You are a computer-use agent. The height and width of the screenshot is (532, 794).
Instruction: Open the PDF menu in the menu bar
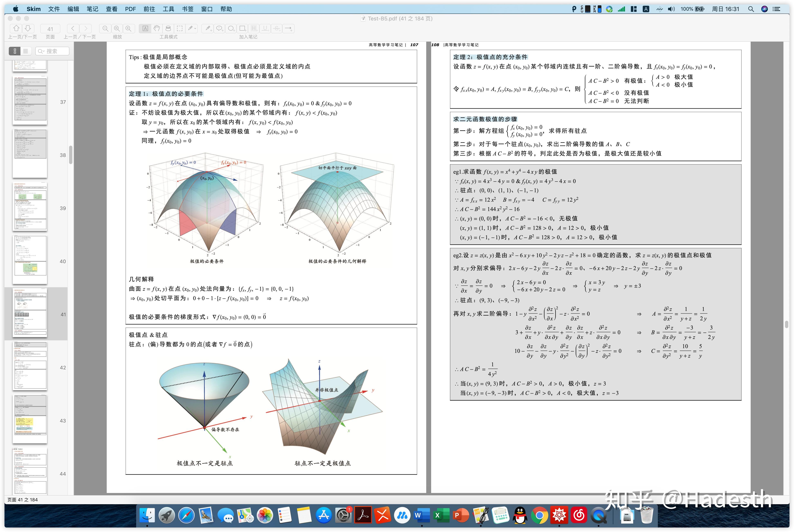pos(130,9)
